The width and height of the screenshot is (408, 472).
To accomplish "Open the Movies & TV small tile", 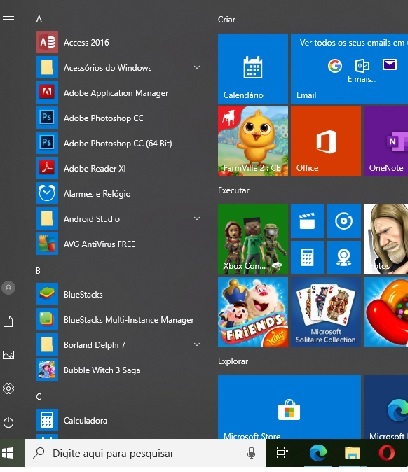I will (x=307, y=221).
